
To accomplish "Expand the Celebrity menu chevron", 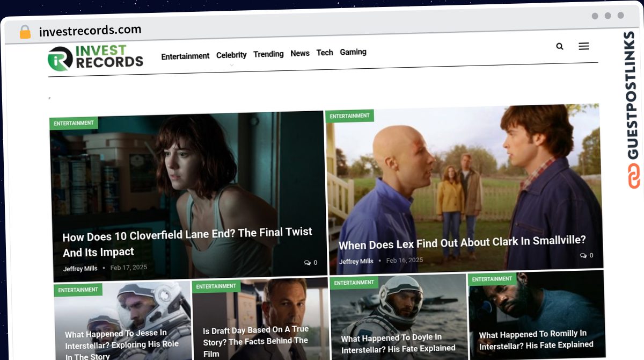I will (x=232, y=65).
